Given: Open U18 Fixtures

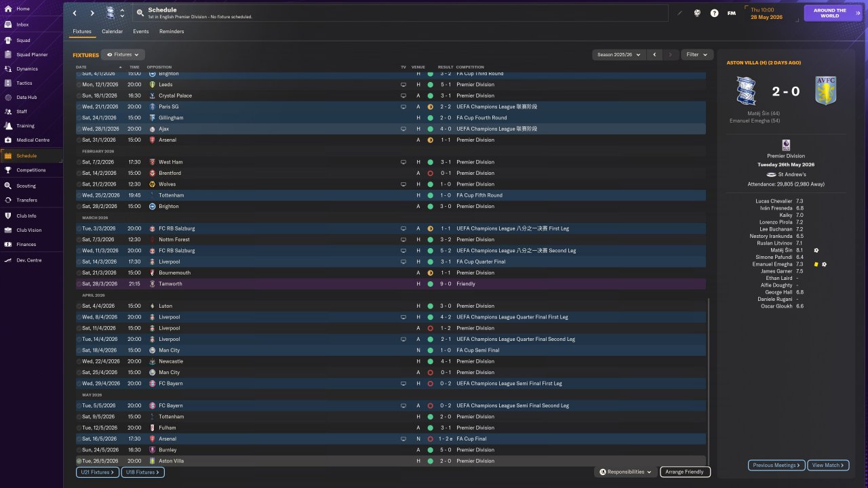Looking at the screenshot, I should point(142,472).
